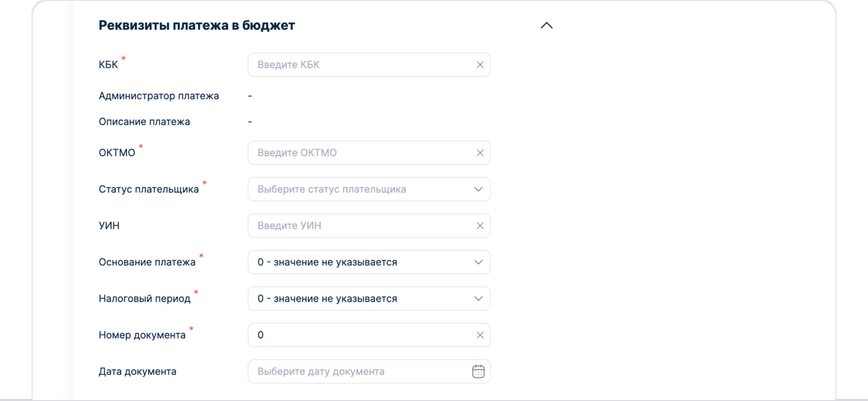The height and width of the screenshot is (401, 868).
Task: Open the Налоговый период dropdown
Action: [x=369, y=299]
